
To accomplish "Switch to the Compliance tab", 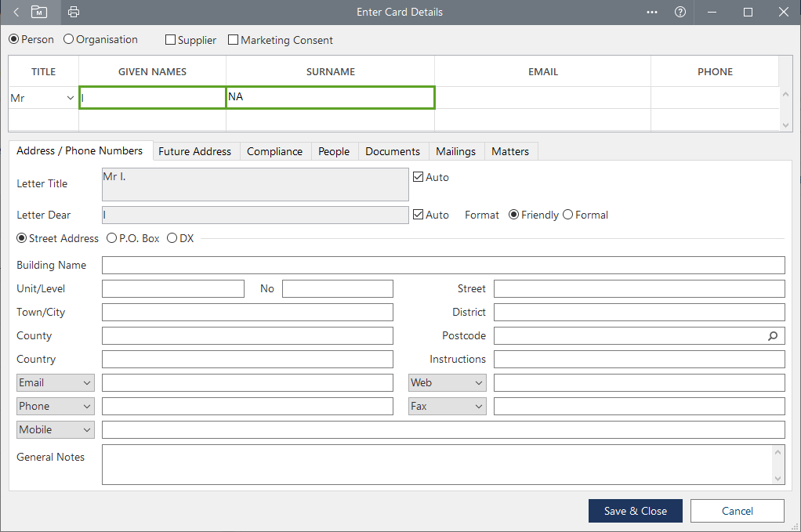I will (274, 151).
